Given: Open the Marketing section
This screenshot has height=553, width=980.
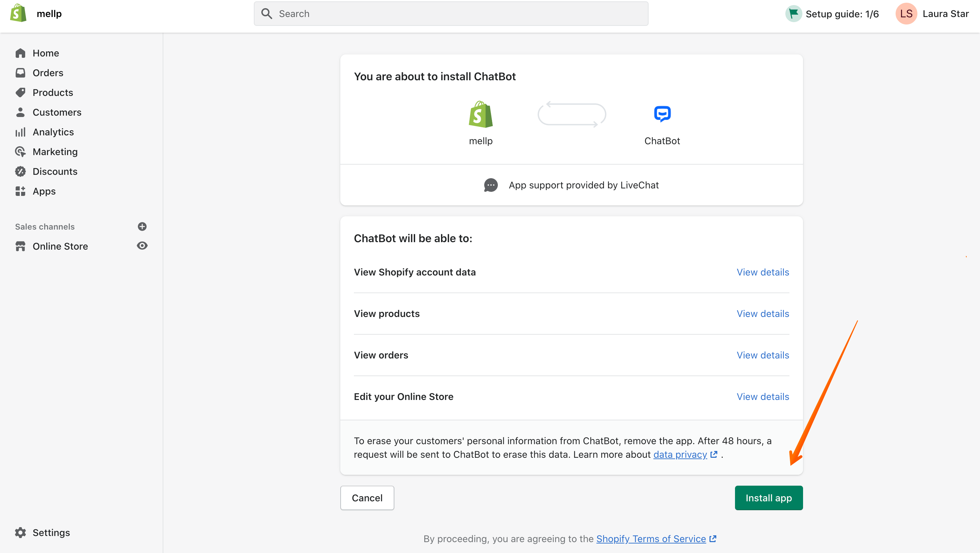Looking at the screenshot, I should pyautogui.click(x=55, y=152).
